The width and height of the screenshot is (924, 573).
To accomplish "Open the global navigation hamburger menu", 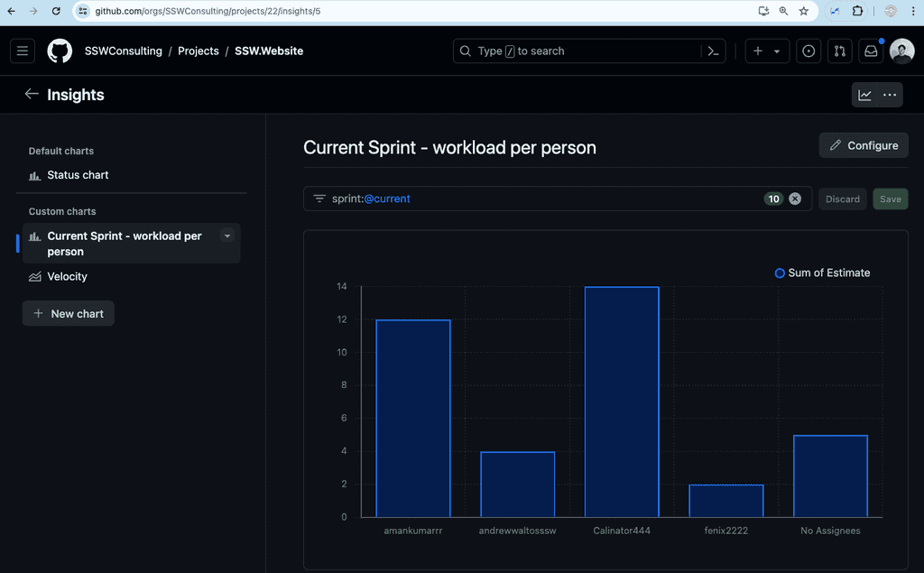I will tap(22, 51).
